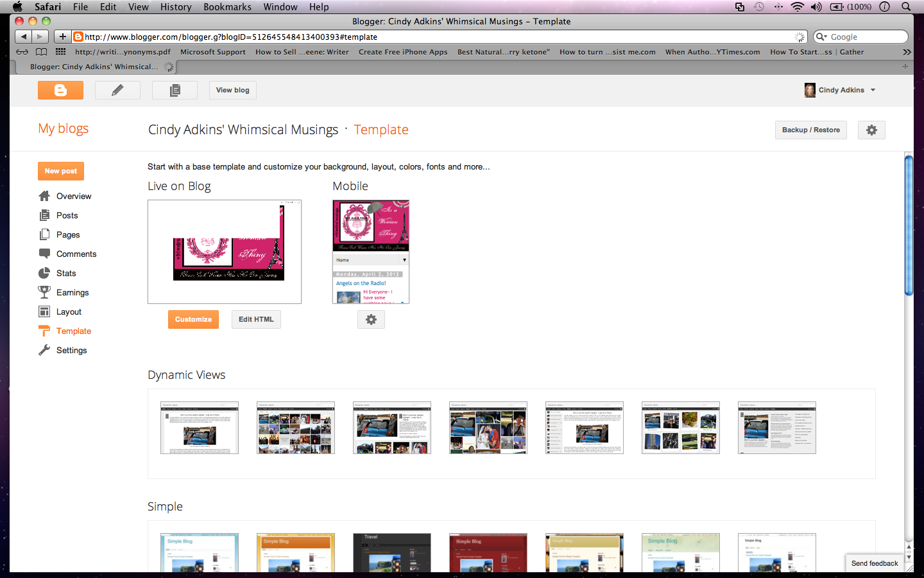The image size is (924, 578).
Task: Click the Stats pie chart icon
Action: tap(44, 273)
